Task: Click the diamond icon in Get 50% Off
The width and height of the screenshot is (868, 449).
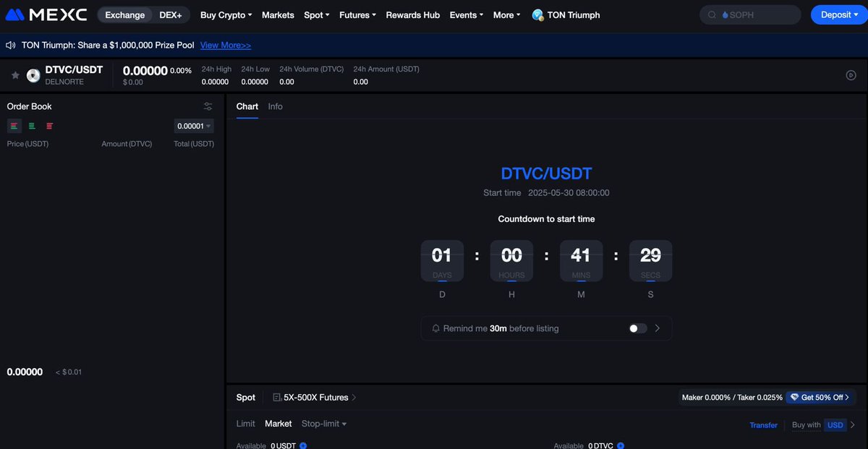Action: coord(794,398)
